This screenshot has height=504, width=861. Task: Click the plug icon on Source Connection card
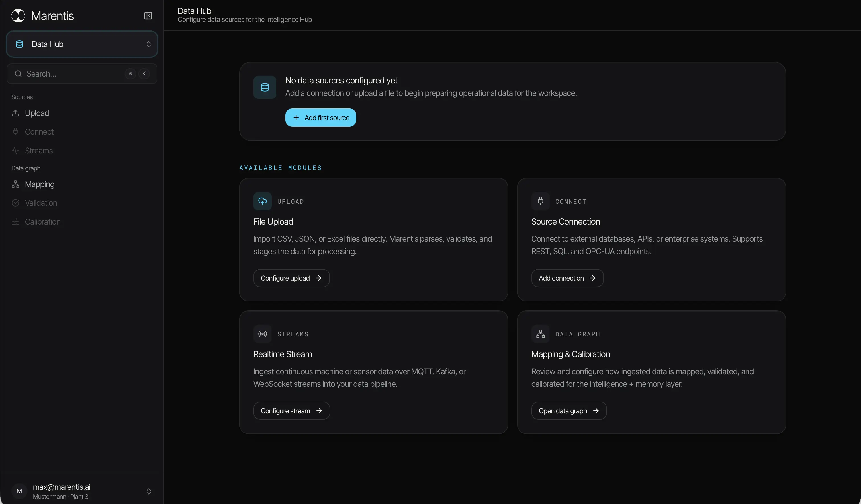point(541,201)
